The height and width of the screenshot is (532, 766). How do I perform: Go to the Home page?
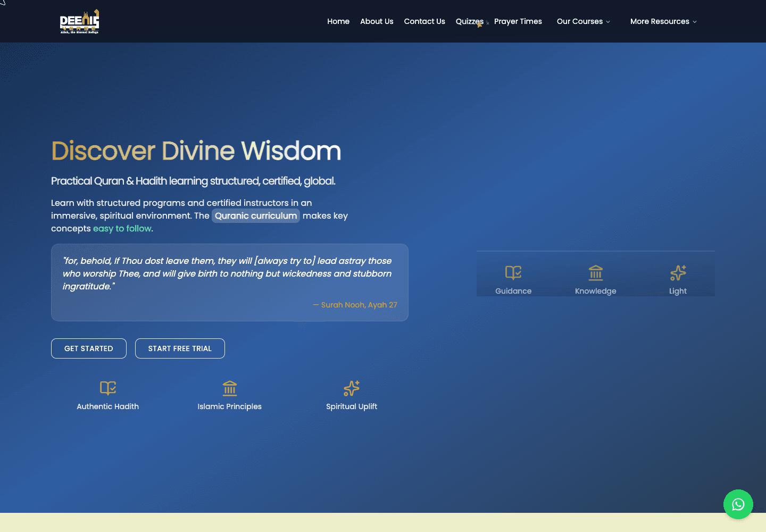338,21
